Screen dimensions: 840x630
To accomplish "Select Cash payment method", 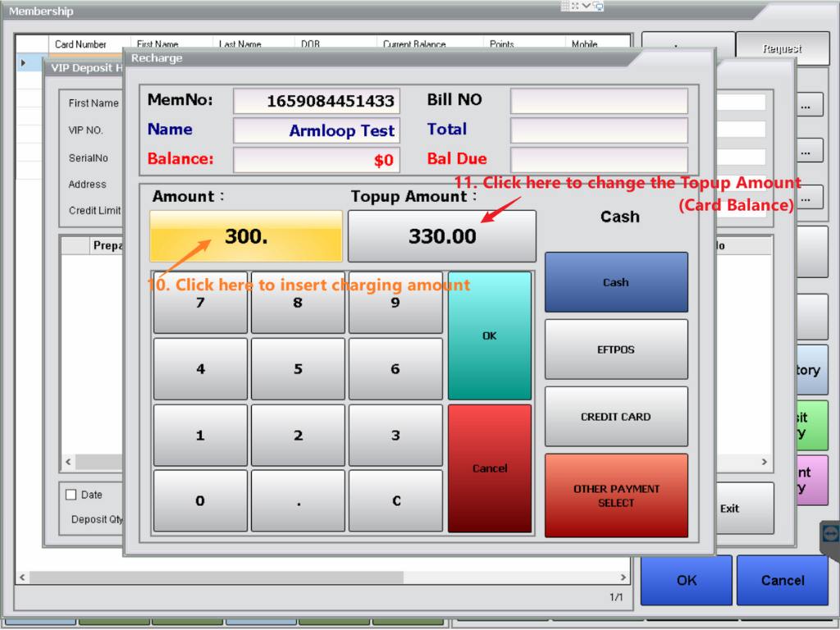I will pos(616,282).
